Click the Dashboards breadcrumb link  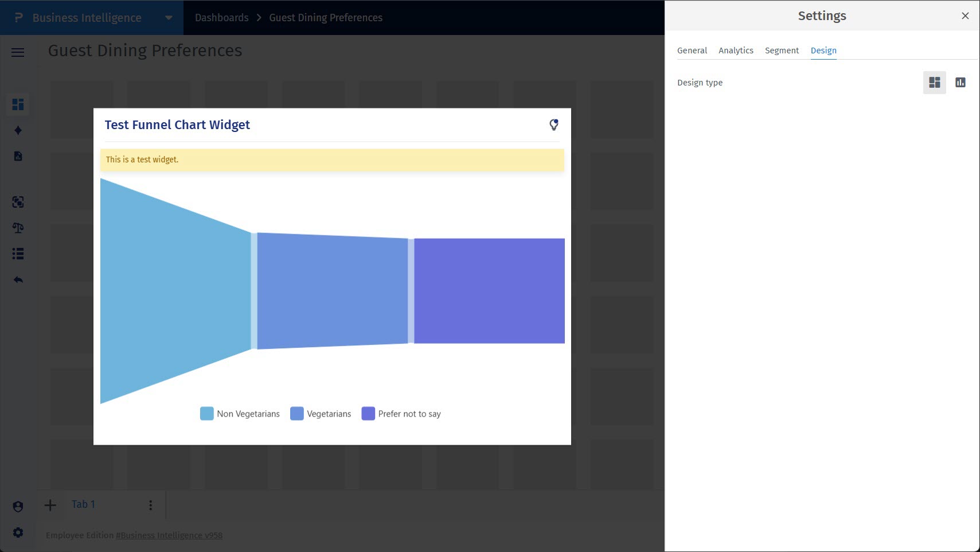pos(221,17)
